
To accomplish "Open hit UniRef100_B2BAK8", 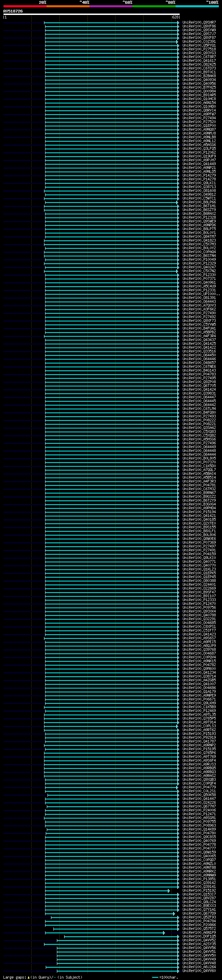I will (x=199, y=76).
